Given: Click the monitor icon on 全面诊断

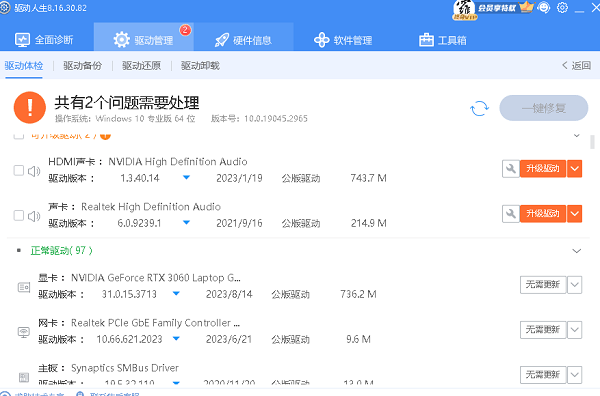Looking at the screenshot, I should click(x=22, y=40).
